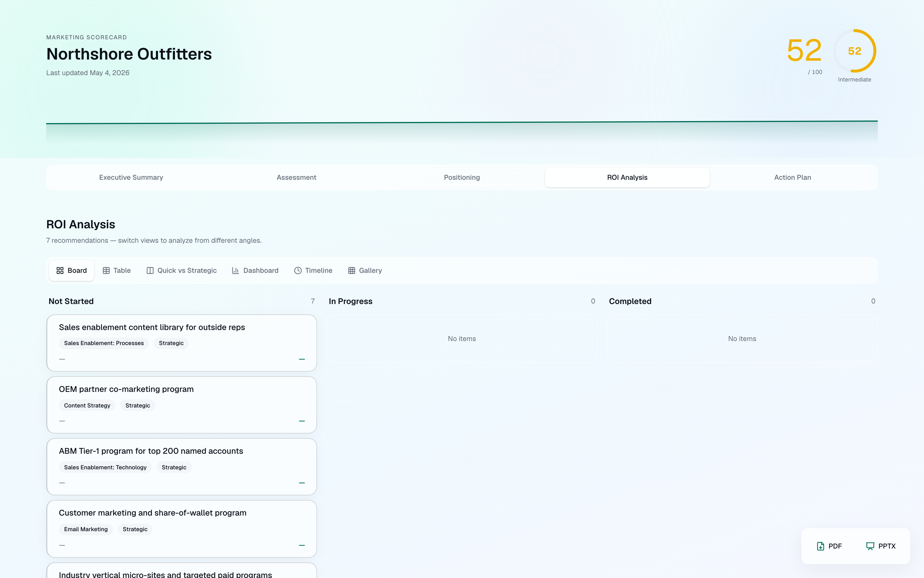This screenshot has height=578, width=924.
Task: Go to the Positioning tab
Action: [462, 177]
